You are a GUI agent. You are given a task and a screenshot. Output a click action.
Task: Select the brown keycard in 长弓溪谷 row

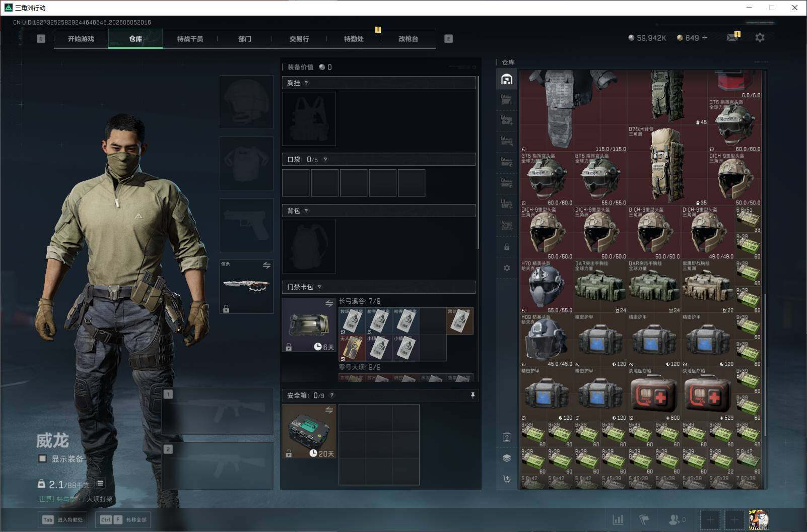tap(459, 321)
